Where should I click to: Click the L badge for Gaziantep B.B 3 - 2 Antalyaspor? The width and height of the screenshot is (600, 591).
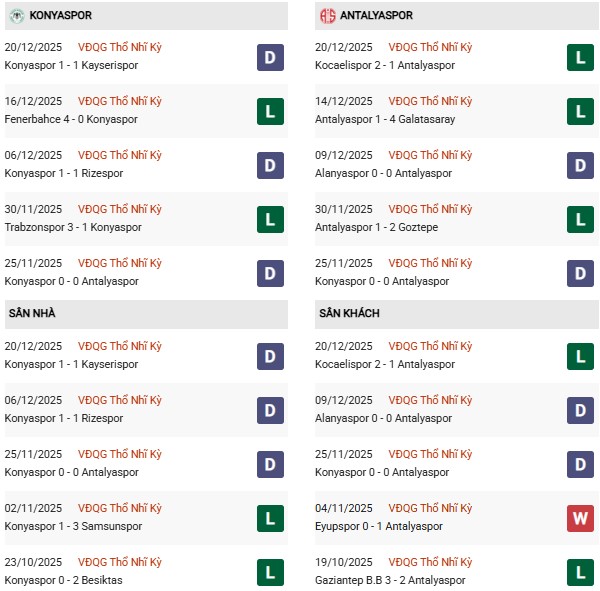[x=580, y=572]
